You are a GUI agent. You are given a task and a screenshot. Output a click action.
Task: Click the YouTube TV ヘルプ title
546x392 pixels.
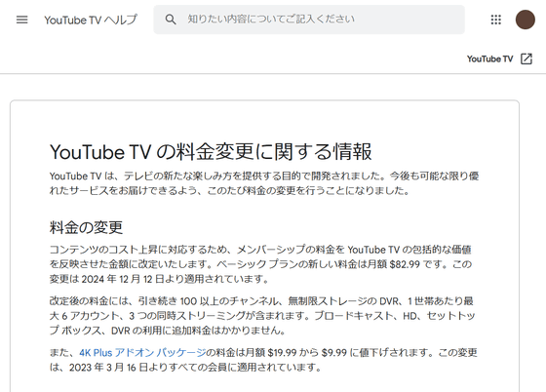coord(91,20)
